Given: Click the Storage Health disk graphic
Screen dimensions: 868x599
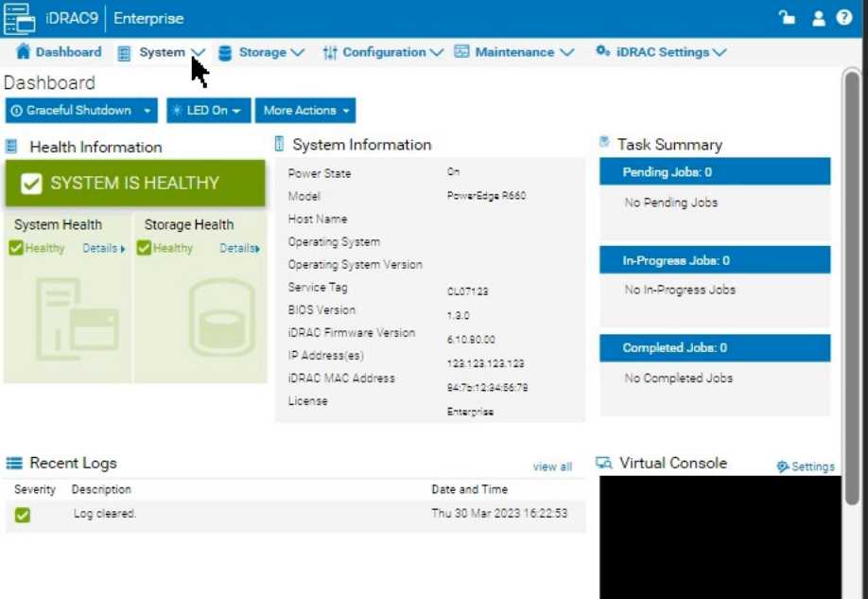Looking at the screenshot, I should click(221, 317).
